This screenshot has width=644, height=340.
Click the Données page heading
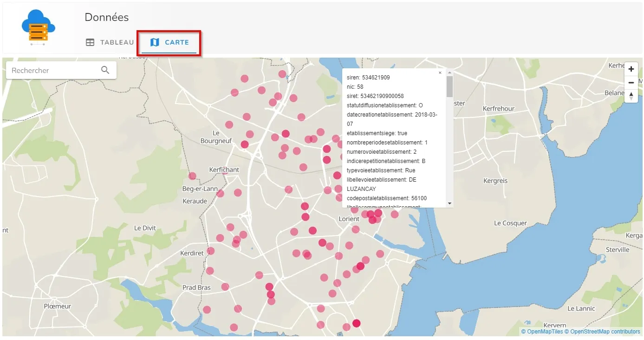click(x=107, y=17)
